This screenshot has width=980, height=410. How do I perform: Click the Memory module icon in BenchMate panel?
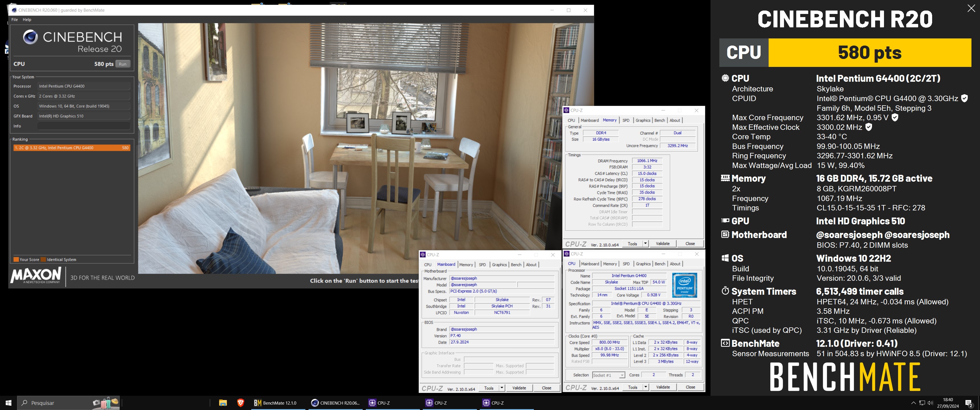(725, 178)
